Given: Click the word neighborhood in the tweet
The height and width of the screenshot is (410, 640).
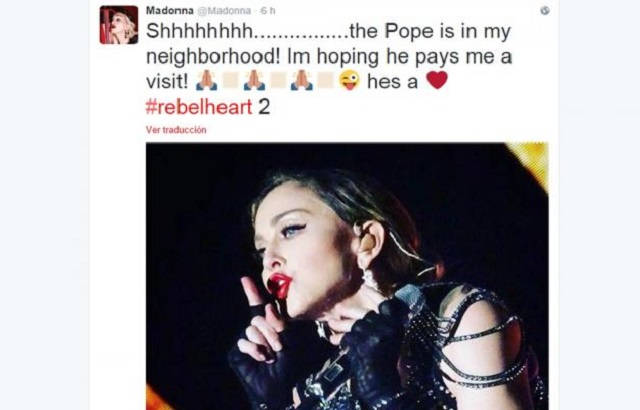Looking at the screenshot, I should [212, 57].
